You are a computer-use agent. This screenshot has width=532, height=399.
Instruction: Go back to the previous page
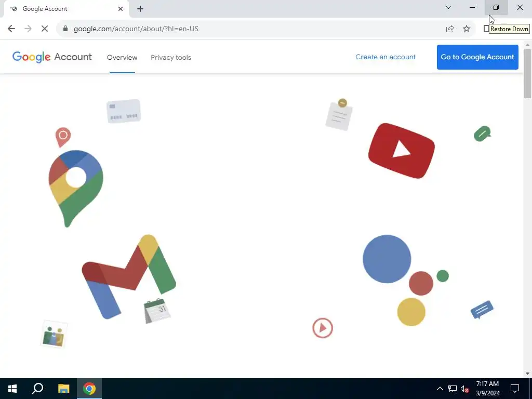(x=11, y=29)
